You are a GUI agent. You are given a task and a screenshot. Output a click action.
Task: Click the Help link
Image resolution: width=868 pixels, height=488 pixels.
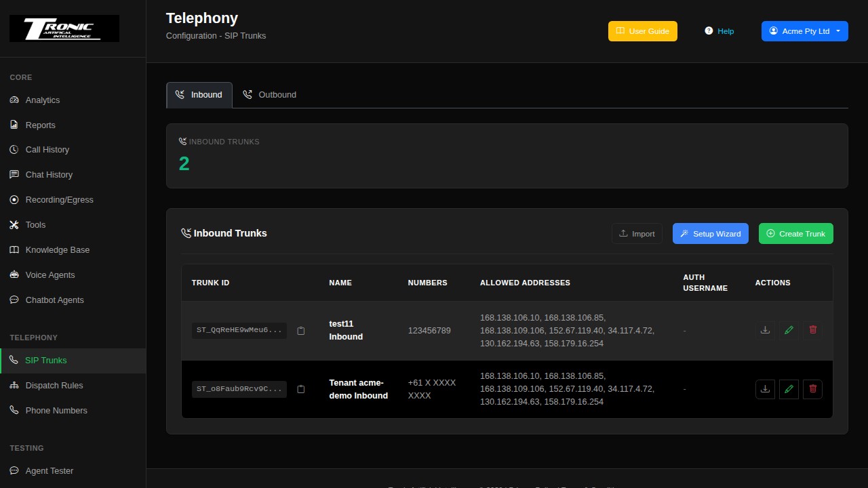click(x=719, y=31)
